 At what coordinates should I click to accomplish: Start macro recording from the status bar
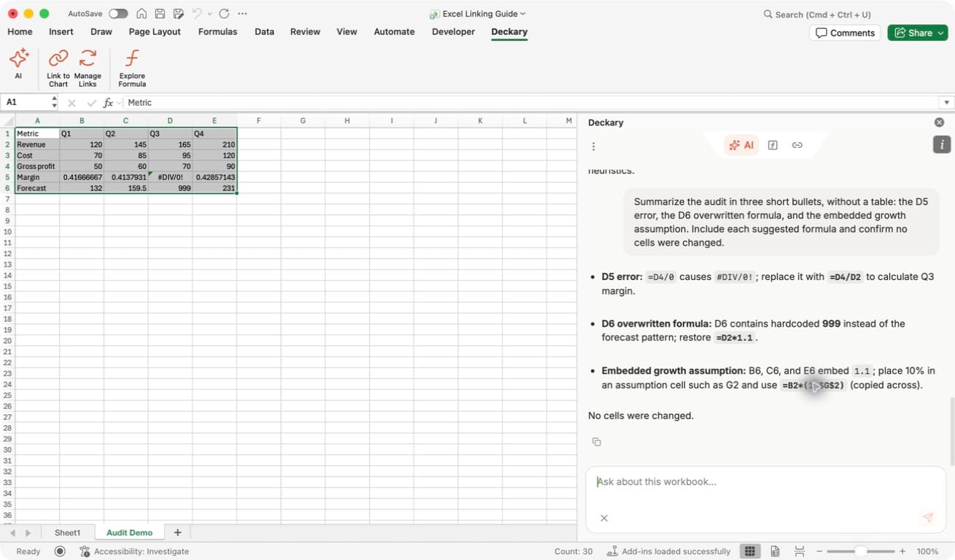tap(60, 551)
